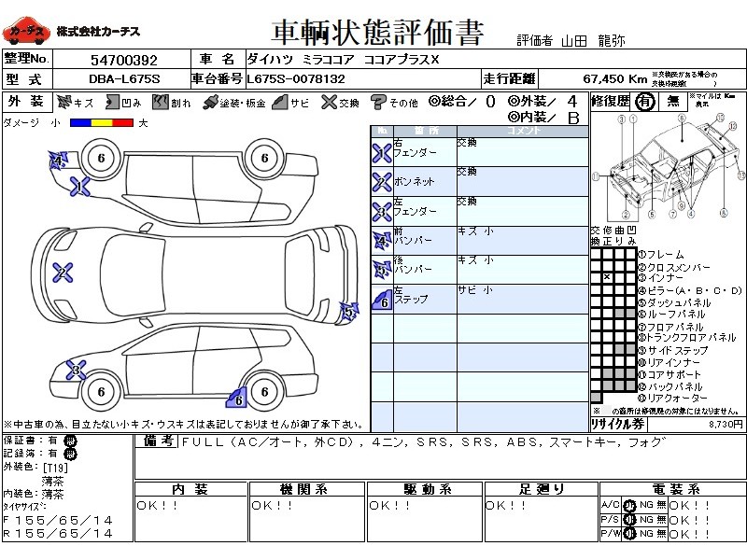Viewport: 747px width, 560px height.
Task: Select marker 3 X on left fender diagram
Action: point(77,370)
